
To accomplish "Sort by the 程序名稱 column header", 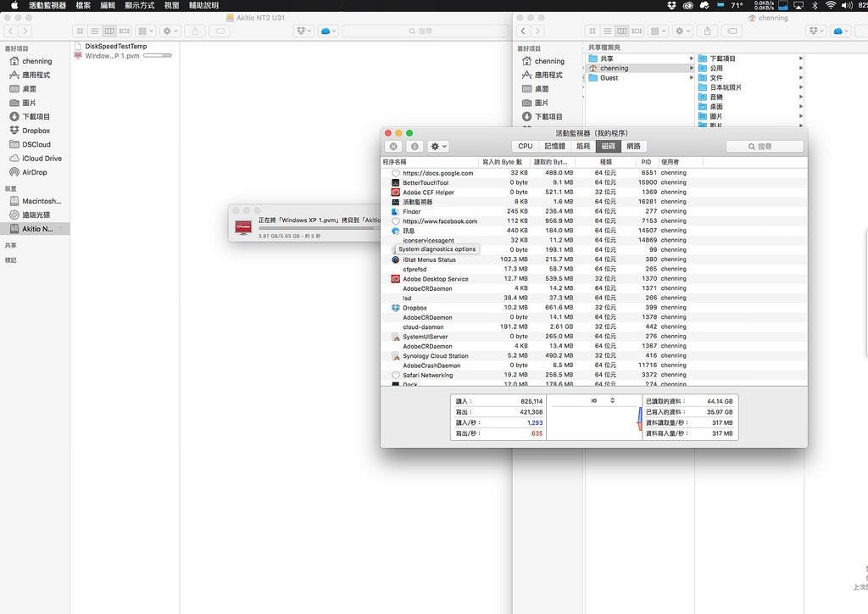I will point(430,162).
